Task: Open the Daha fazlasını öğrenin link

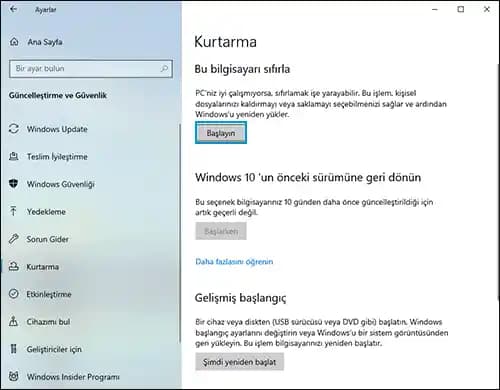Action: 234,262
